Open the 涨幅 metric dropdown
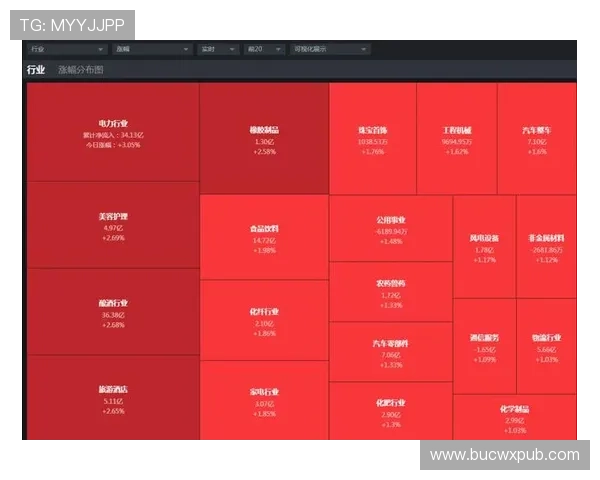This screenshot has height=480, width=600. pyautogui.click(x=152, y=49)
